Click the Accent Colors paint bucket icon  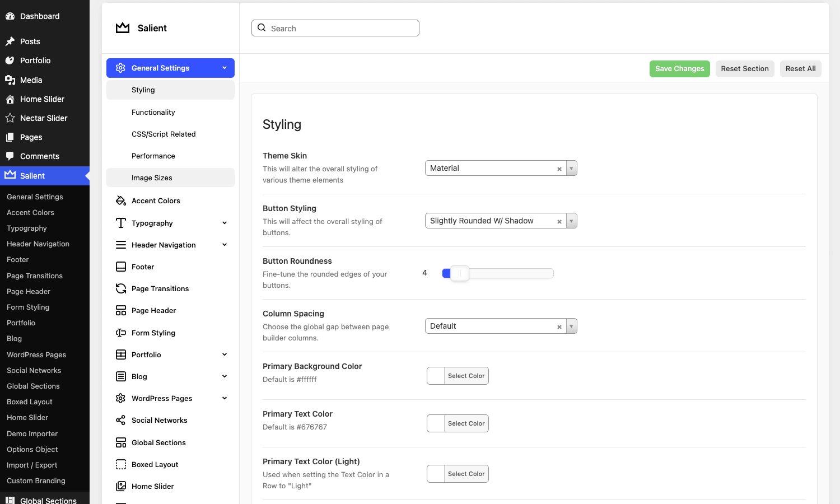pyautogui.click(x=120, y=200)
